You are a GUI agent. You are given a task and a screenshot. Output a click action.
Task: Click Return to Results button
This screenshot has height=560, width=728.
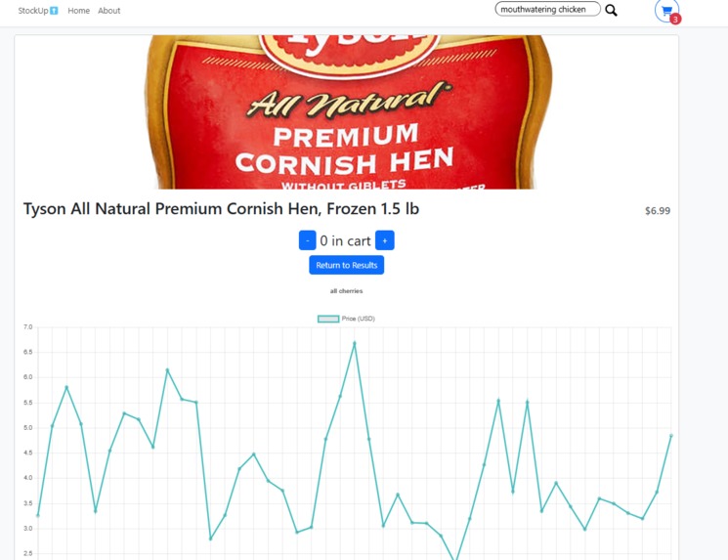coord(346,265)
